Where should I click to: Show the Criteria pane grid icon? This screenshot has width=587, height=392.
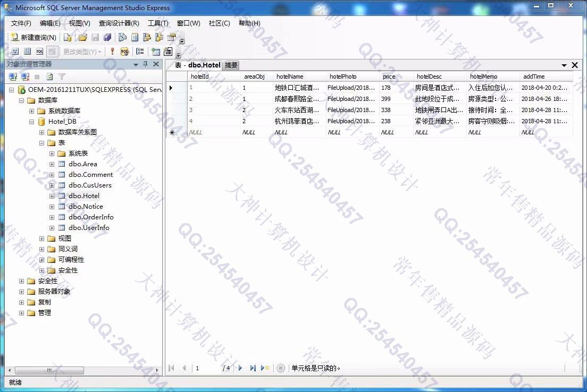27,52
